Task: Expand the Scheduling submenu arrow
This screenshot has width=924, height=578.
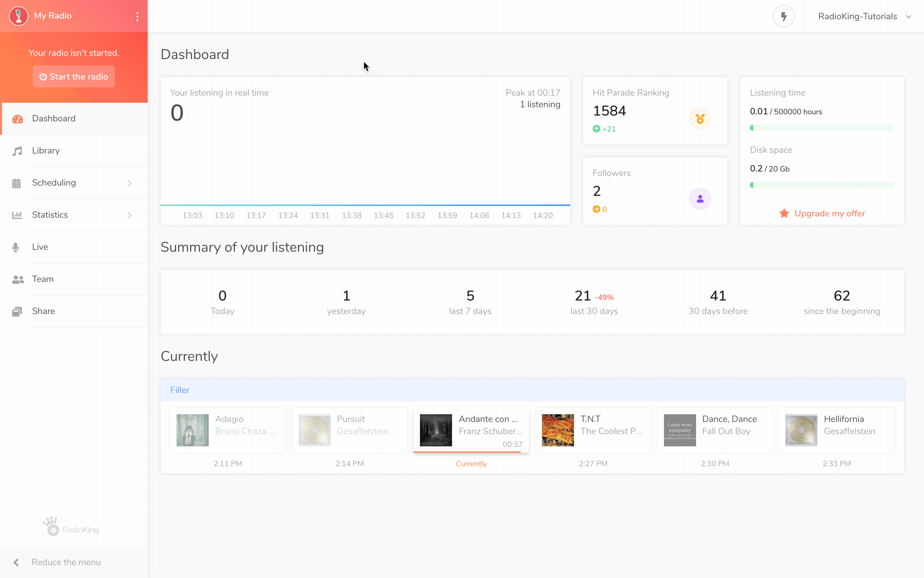Action: pos(130,182)
